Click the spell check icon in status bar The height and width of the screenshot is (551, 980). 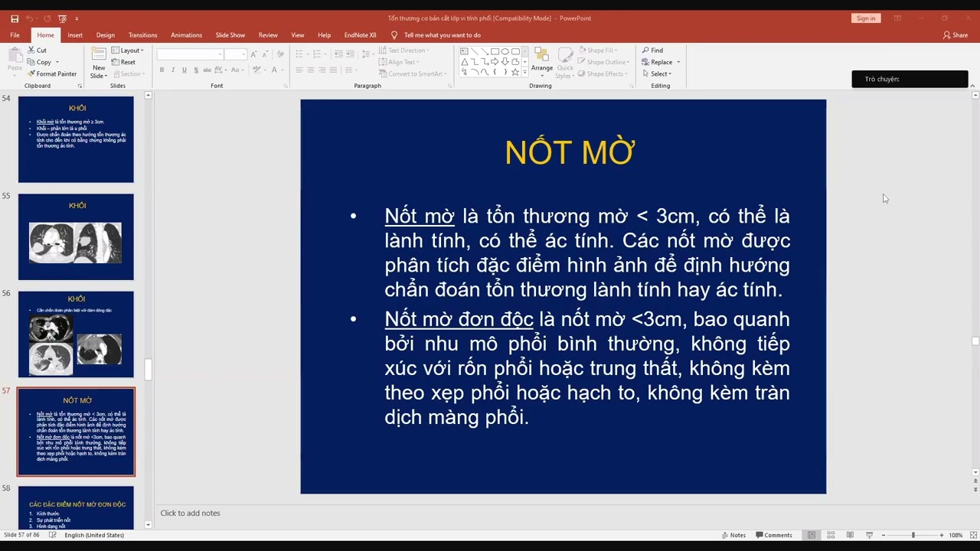pos(53,535)
